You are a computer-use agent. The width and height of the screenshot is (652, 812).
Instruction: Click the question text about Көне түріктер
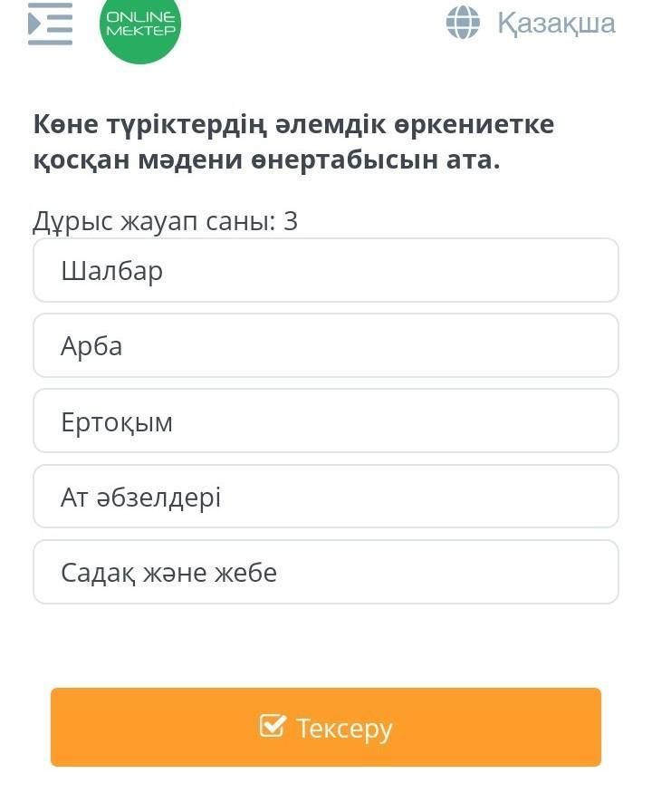coord(293,142)
